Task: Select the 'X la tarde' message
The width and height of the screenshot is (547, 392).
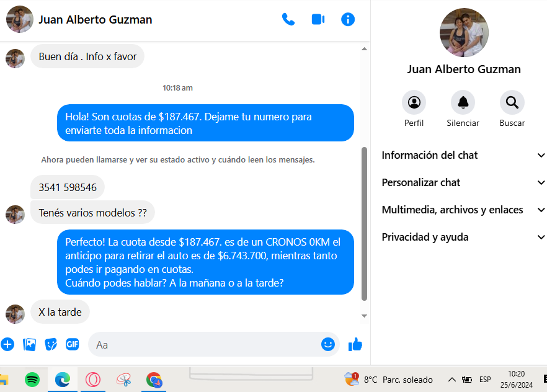Action: [60, 312]
